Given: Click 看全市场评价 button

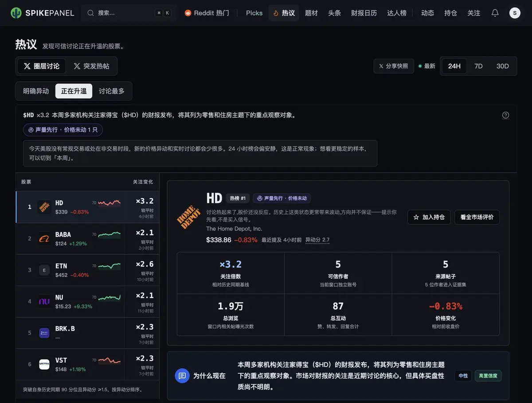Looking at the screenshot, I should click(477, 217).
